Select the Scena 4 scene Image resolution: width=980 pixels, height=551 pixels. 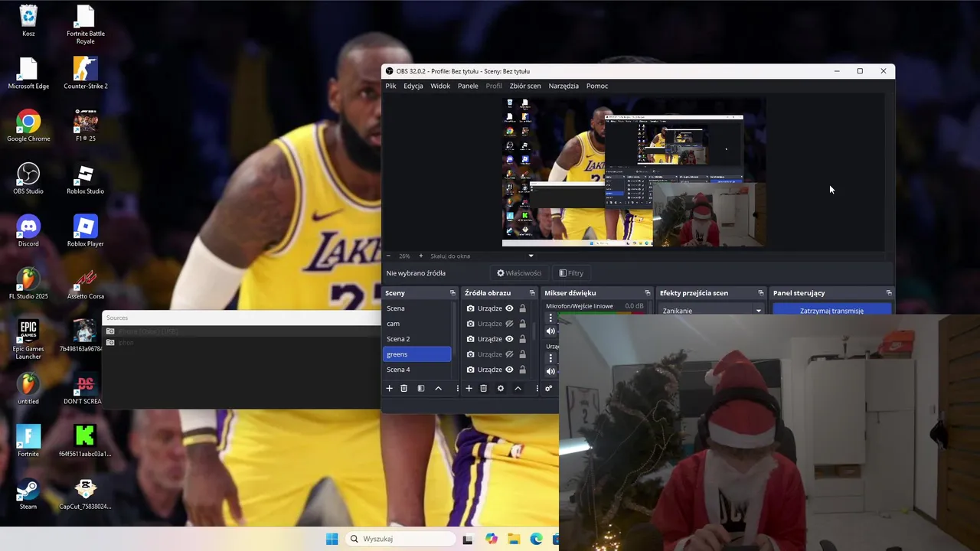tap(416, 370)
